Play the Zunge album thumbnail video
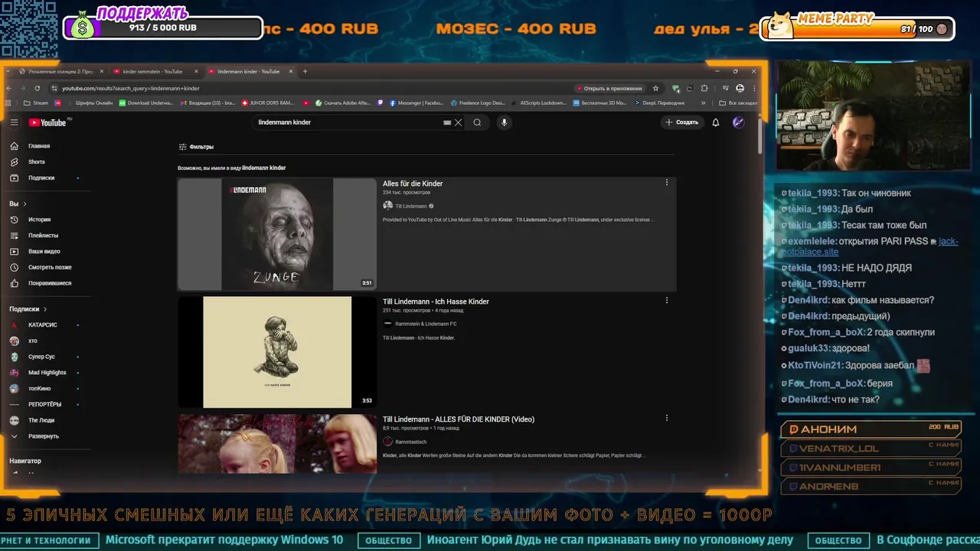 pos(277,234)
